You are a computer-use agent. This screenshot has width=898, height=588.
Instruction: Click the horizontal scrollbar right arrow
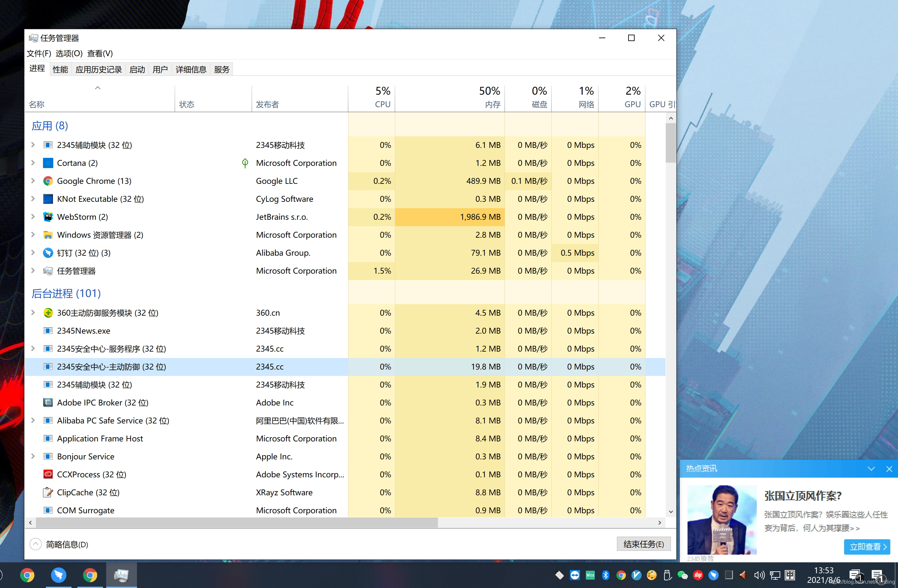coord(660,523)
